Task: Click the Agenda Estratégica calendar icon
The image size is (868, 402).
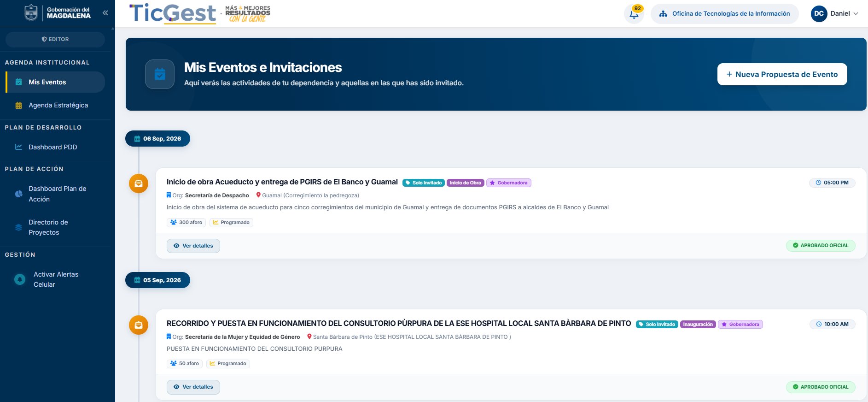Action: [19, 105]
